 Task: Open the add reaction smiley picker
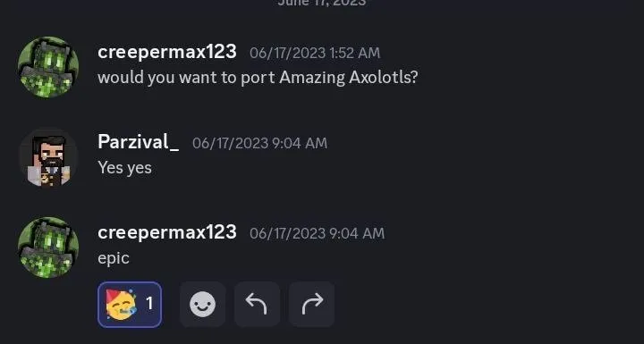click(202, 304)
